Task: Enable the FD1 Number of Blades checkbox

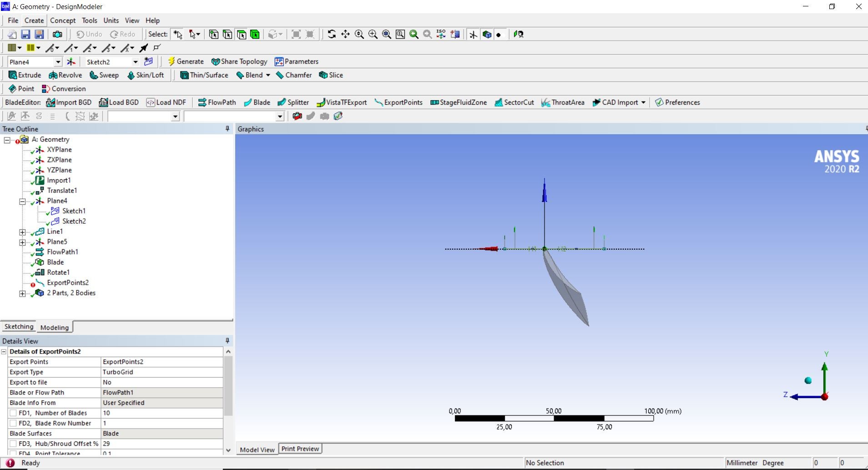Action: point(13,413)
